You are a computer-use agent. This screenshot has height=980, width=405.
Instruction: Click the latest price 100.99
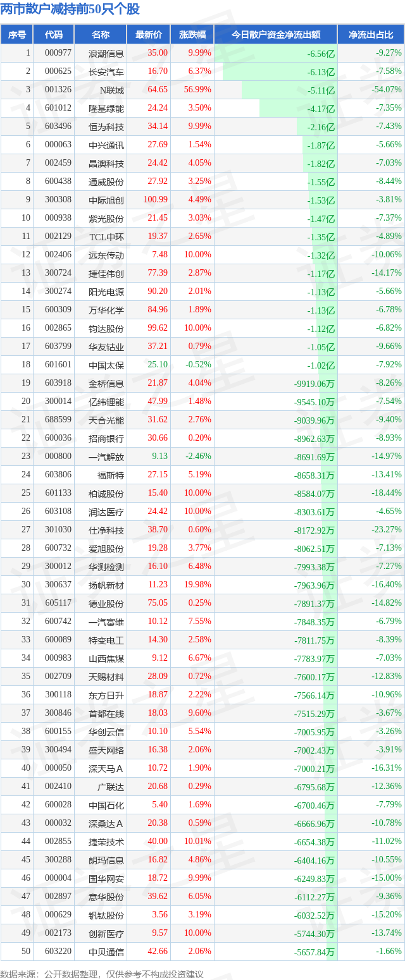pyautogui.click(x=156, y=200)
